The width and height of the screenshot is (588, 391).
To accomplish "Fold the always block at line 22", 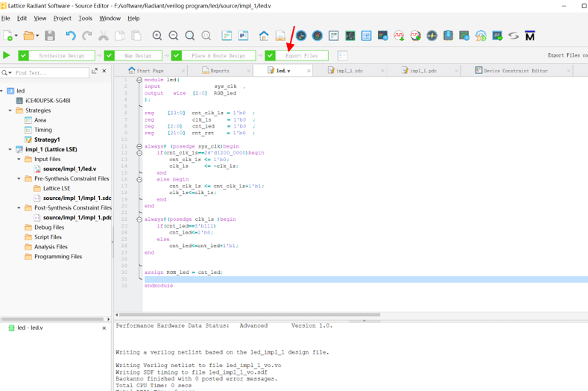I will [x=139, y=219].
